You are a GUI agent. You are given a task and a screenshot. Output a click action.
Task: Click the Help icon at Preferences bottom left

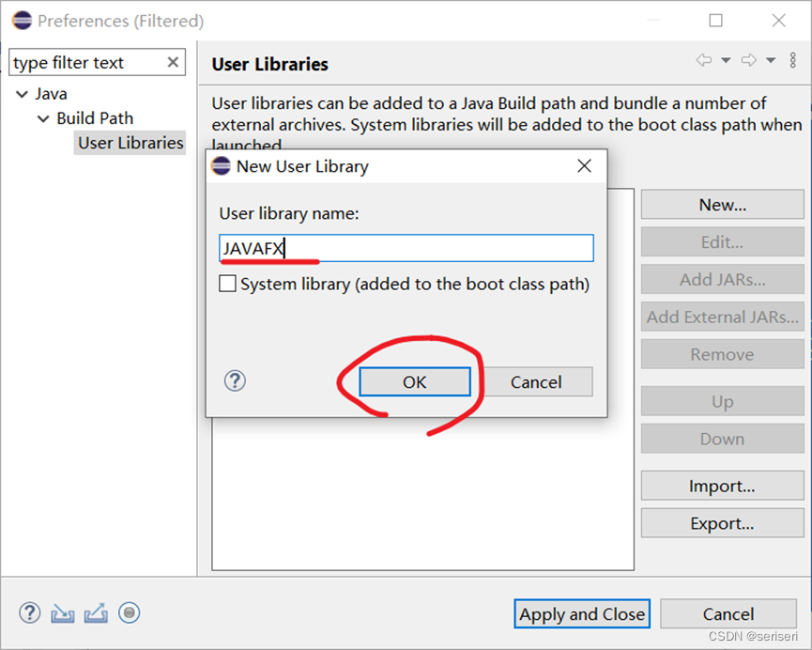click(29, 612)
